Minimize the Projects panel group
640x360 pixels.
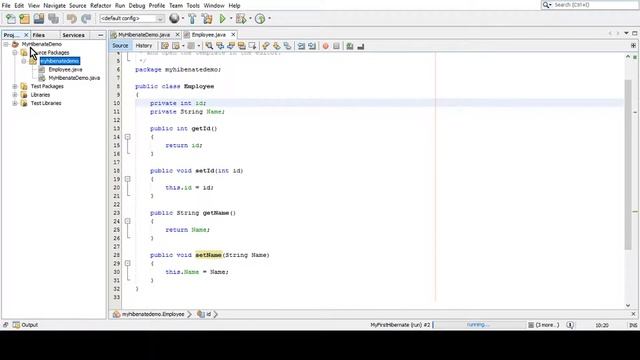[100, 35]
